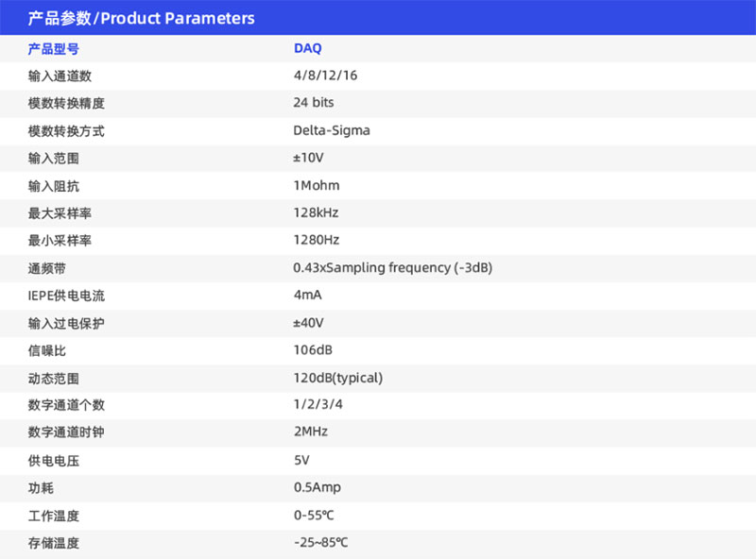The height and width of the screenshot is (559, 756).
Task: Select the -25~85℃ storage temperature value
Action: (x=321, y=543)
